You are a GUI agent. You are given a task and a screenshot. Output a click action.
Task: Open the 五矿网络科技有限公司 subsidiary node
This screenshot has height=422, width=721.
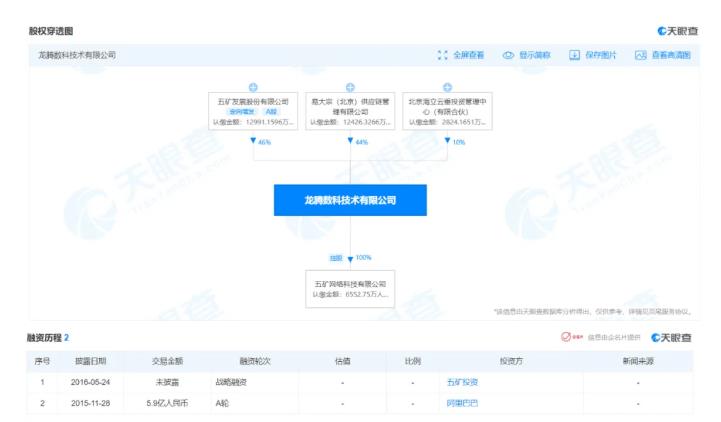pos(350,288)
